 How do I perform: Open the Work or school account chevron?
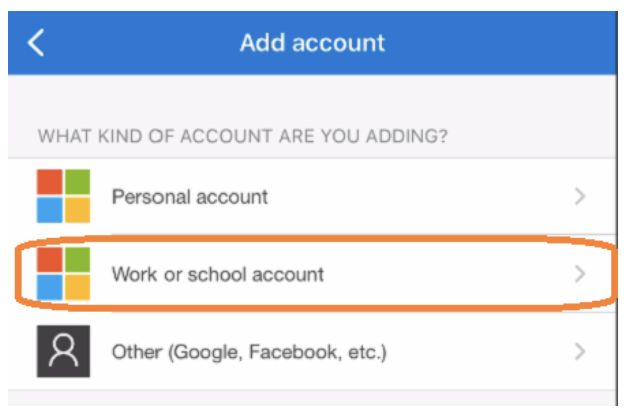[580, 273]
